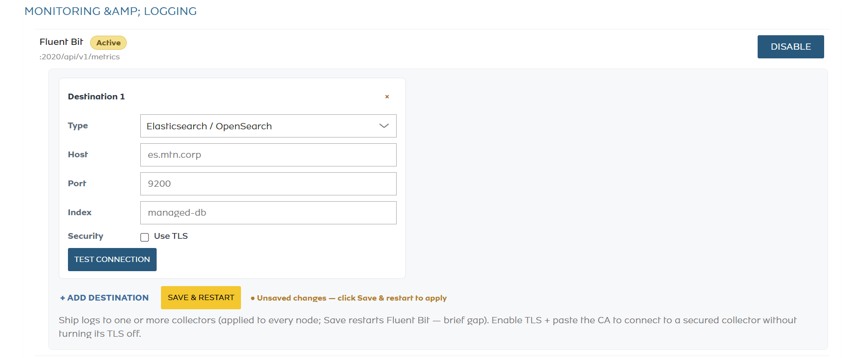This screenshot has height=358, width=868.
Task: Focus the Port field showing 9200
Action: pyautogui.click(x=268, y=184)
